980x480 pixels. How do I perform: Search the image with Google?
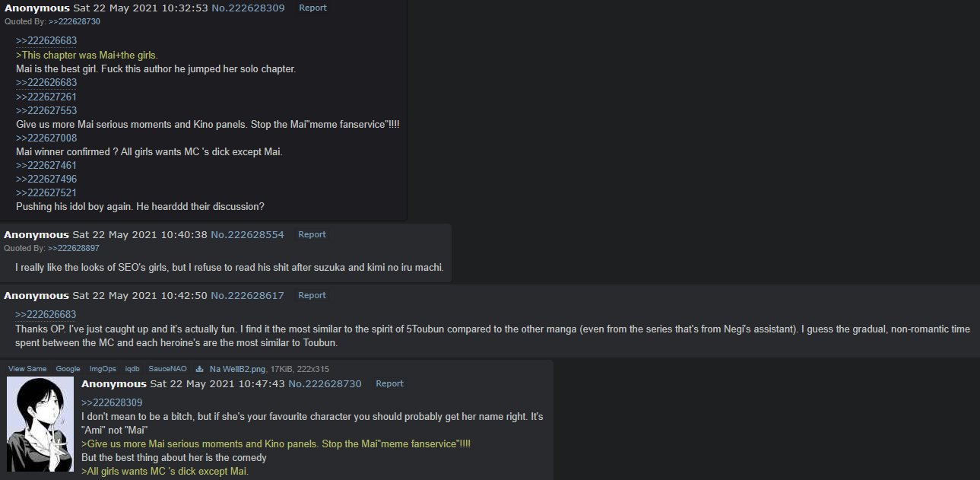(x=68, y=369)
